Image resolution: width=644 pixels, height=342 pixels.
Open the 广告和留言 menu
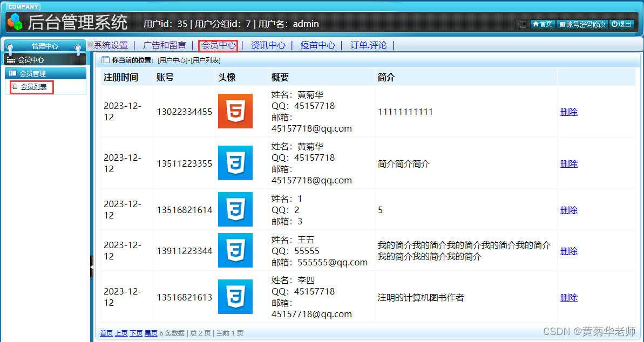164,45
